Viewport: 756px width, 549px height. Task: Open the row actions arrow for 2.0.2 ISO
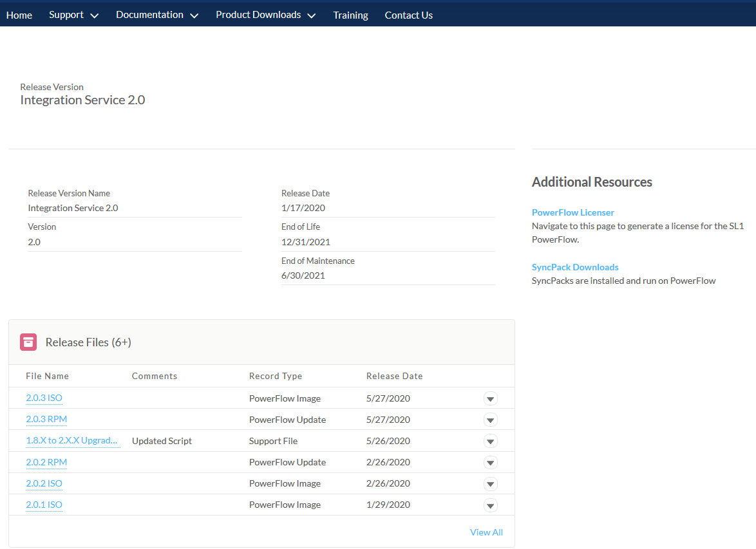pos(491,483)
